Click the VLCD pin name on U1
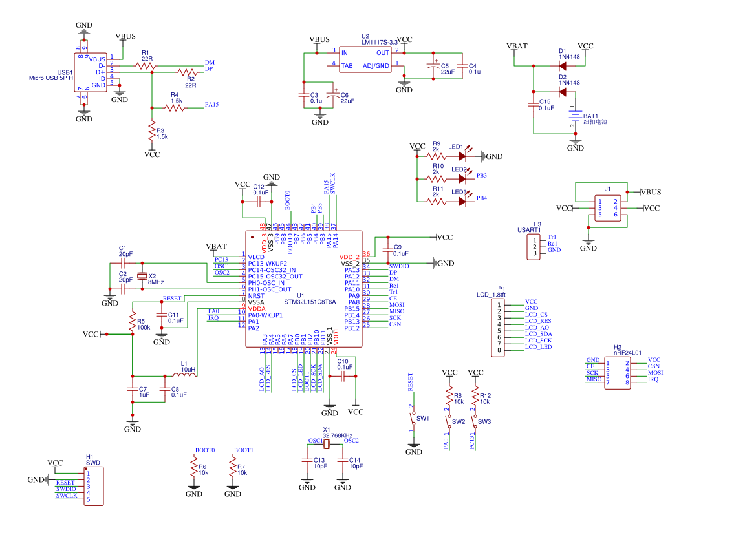This screenshot has width=756, height=535. click(x=257, y=257)
